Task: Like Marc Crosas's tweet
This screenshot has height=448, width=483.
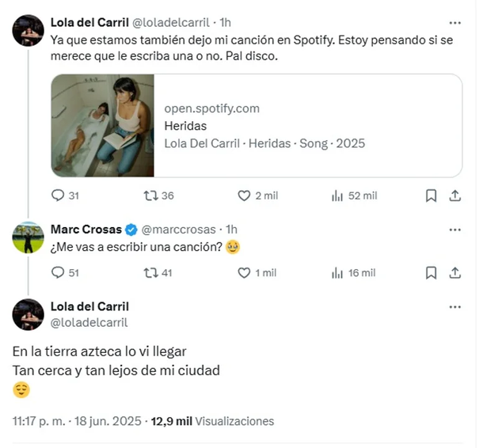Action: pos(245,272)
